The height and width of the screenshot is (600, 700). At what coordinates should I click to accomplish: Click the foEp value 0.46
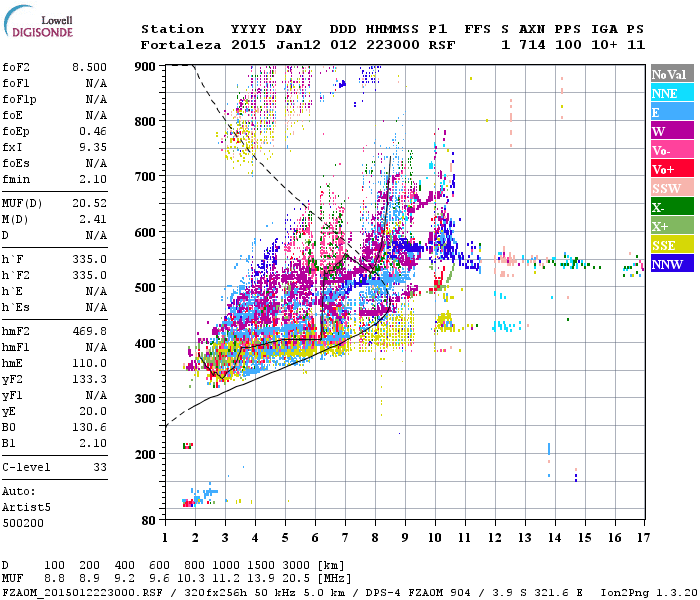[93, 131]
